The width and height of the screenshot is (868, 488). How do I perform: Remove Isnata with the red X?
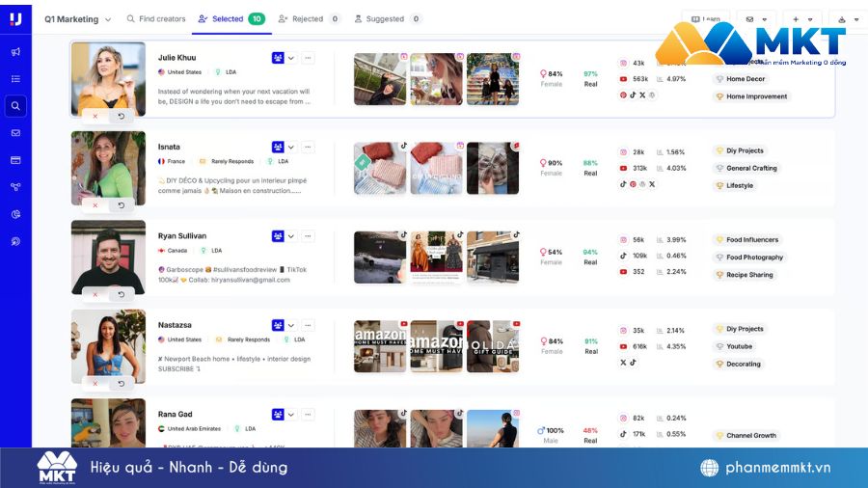point(95,205)
